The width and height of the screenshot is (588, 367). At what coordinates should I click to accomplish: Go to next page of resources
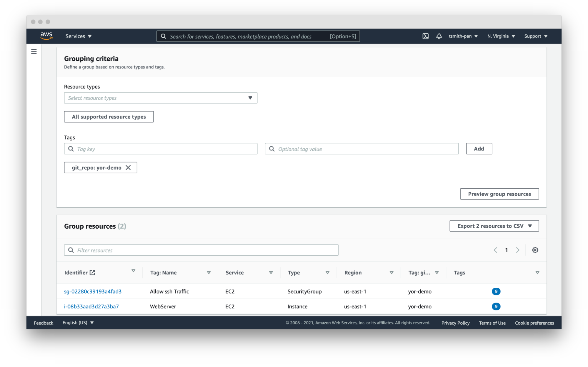point(517,250)
